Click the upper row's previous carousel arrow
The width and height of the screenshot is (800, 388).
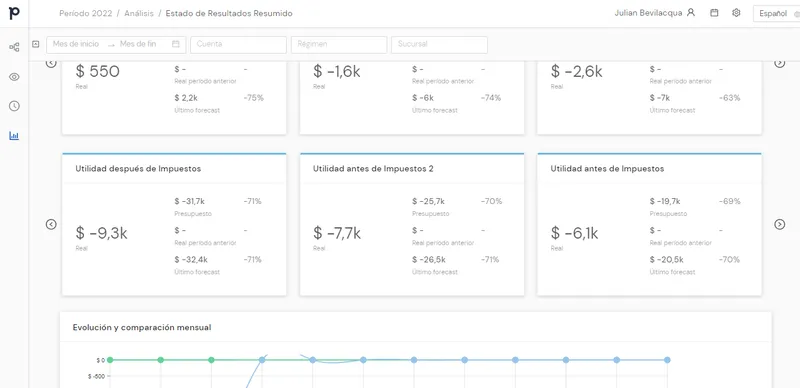[51, 63]
